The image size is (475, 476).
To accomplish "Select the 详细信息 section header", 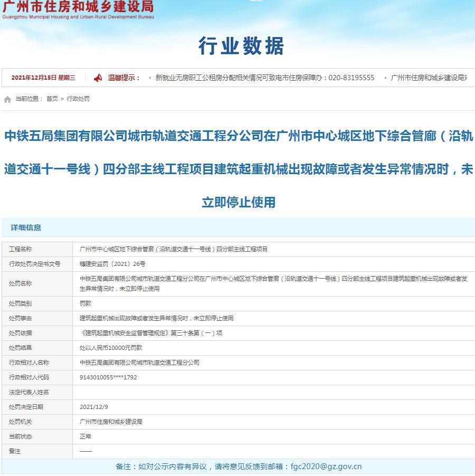I will [26, 227].
